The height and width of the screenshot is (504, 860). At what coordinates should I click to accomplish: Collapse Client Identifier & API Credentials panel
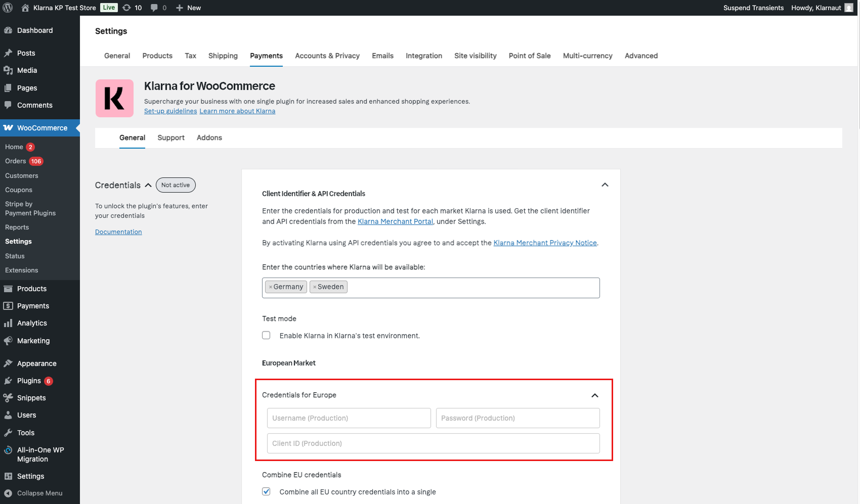tap(605, 185)
